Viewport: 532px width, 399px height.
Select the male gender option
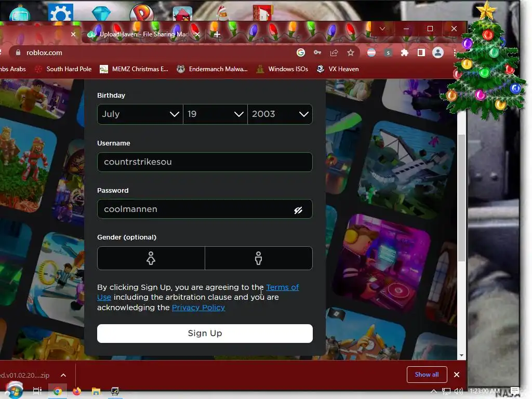pos(259,258)
